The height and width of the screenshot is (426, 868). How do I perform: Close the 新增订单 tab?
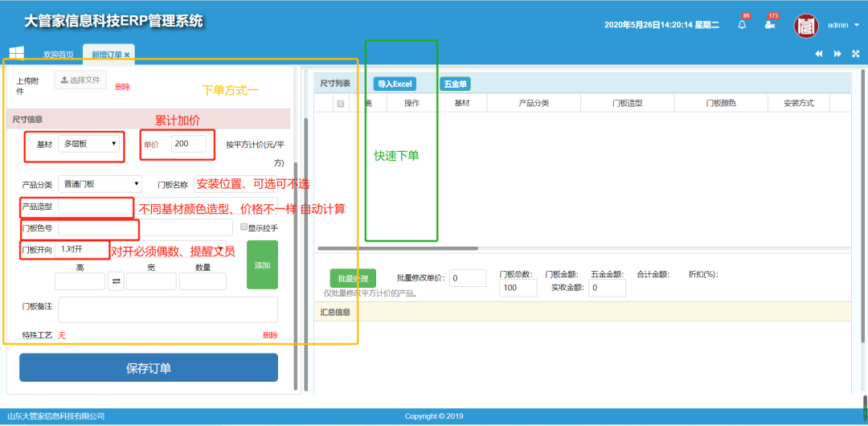pos(127,55)
